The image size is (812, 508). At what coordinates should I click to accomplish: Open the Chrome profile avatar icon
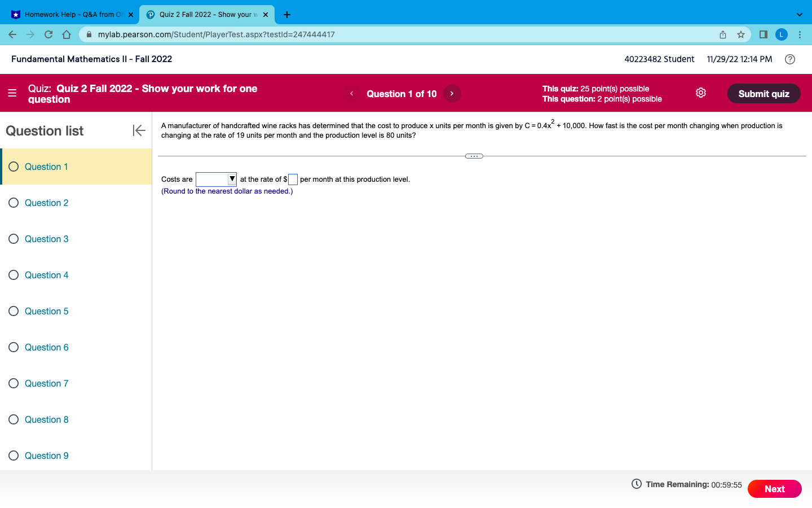tap(781, 34)
